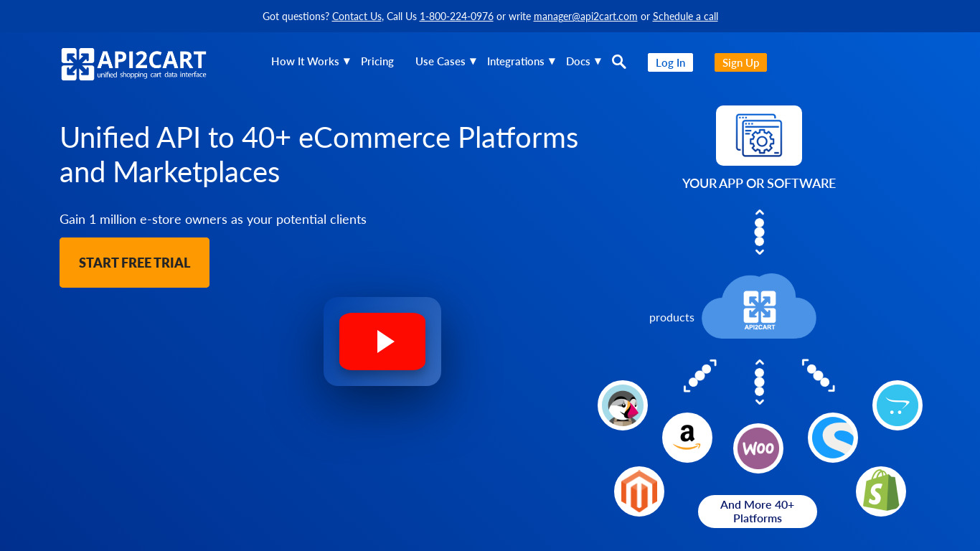Select the OpenCart logo icon
The width and height of the screenshot is (980, 551).
[x=897, y=405]
